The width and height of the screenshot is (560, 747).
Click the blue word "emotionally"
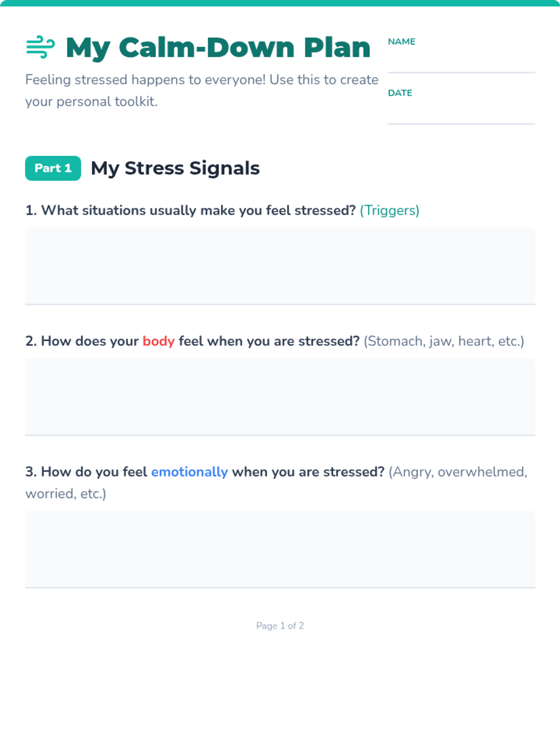click(x=189, y=472)
